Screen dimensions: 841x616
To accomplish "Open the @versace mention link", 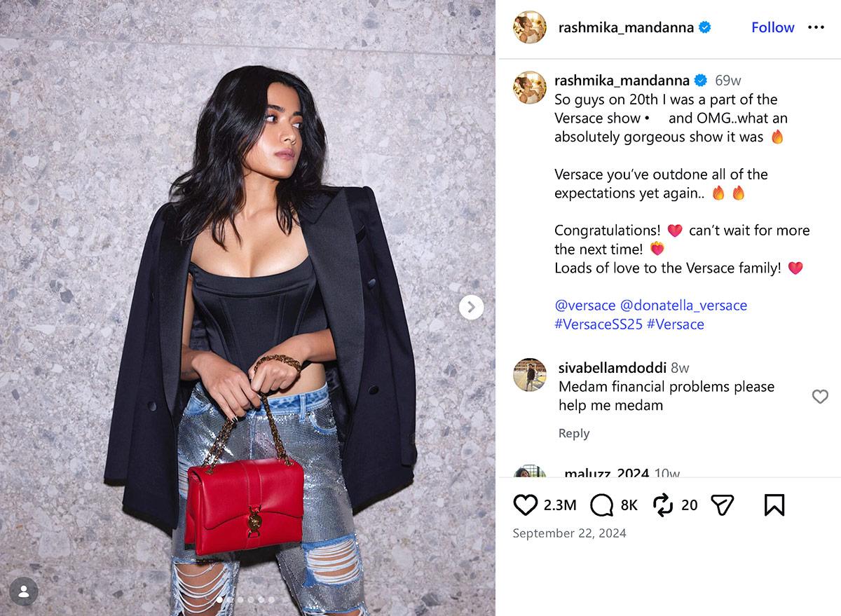I will tap(584, 306).
